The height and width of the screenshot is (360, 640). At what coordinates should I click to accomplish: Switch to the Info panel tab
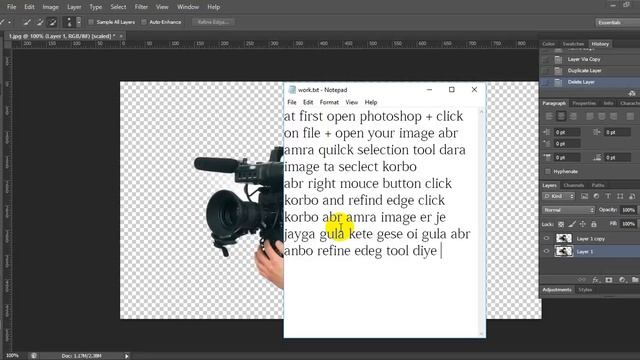(608, 103)
